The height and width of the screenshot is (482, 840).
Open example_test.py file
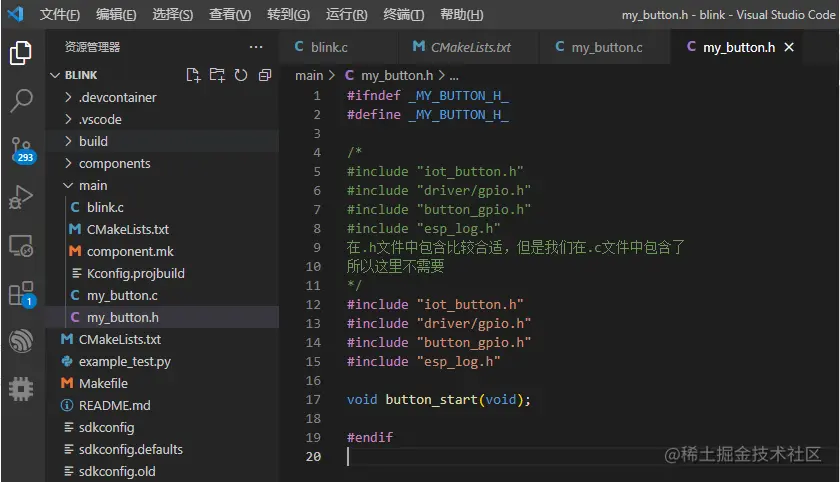pyautogui.click(x=162, y=362)
